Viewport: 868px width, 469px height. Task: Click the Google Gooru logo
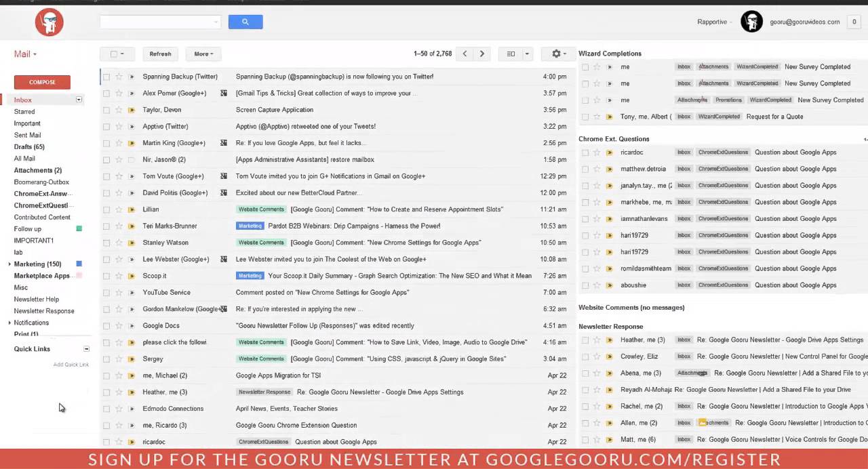pos(49,22)
